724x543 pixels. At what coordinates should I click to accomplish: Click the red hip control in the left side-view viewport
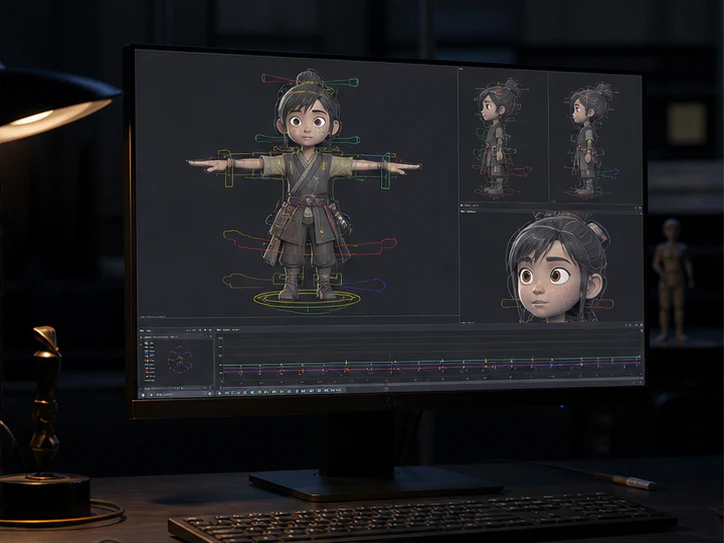[x=521, y=172]
